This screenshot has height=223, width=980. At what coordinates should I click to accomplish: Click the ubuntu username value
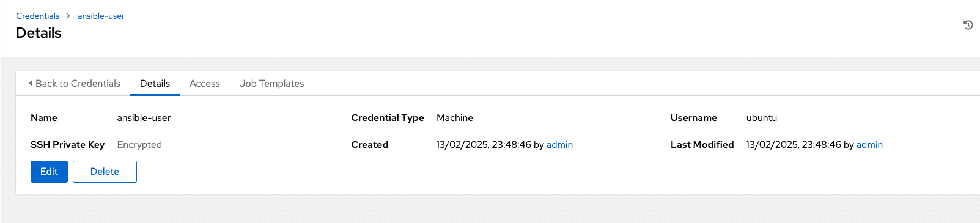coord(762,118)
